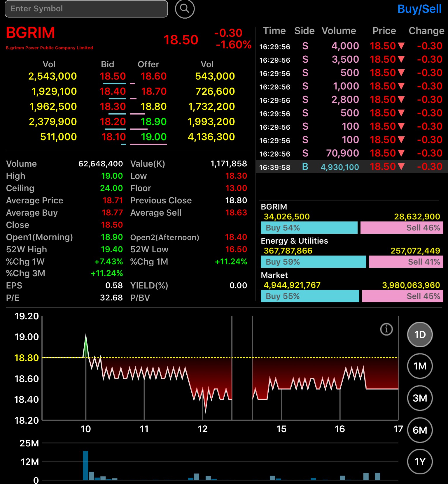Click the Time column header
This screenshot has height=484, width=448.
pos(274,31)
